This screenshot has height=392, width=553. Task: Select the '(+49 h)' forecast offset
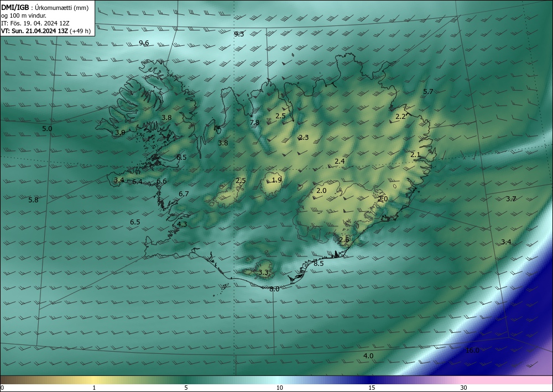[80, 31]
